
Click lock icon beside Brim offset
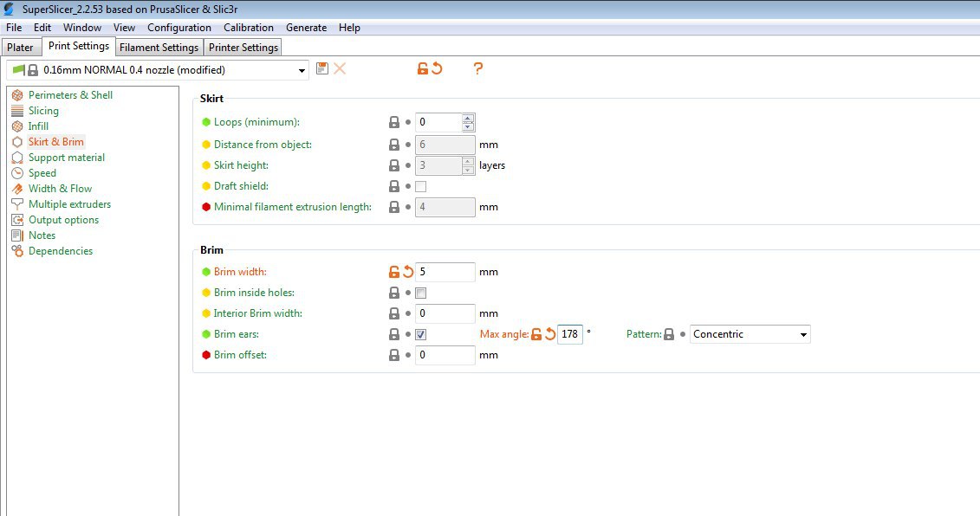(x=393, y=355)
